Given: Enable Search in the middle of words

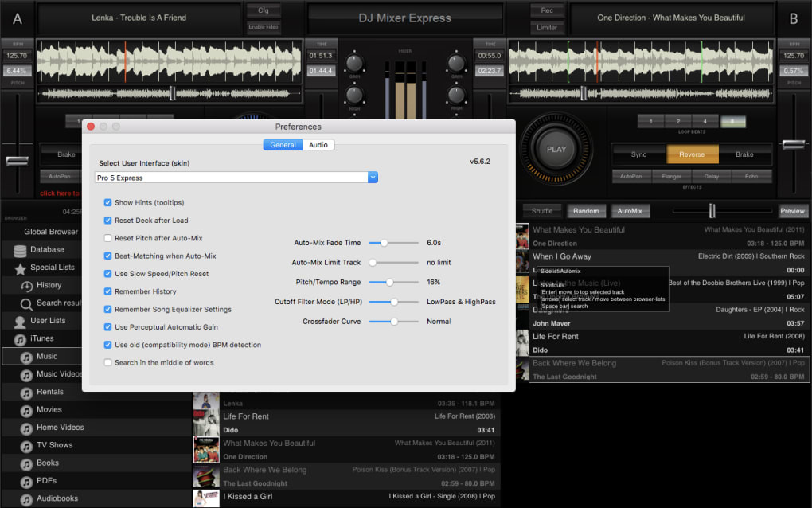Looking at the screenshot, I should tap(107, 362).
